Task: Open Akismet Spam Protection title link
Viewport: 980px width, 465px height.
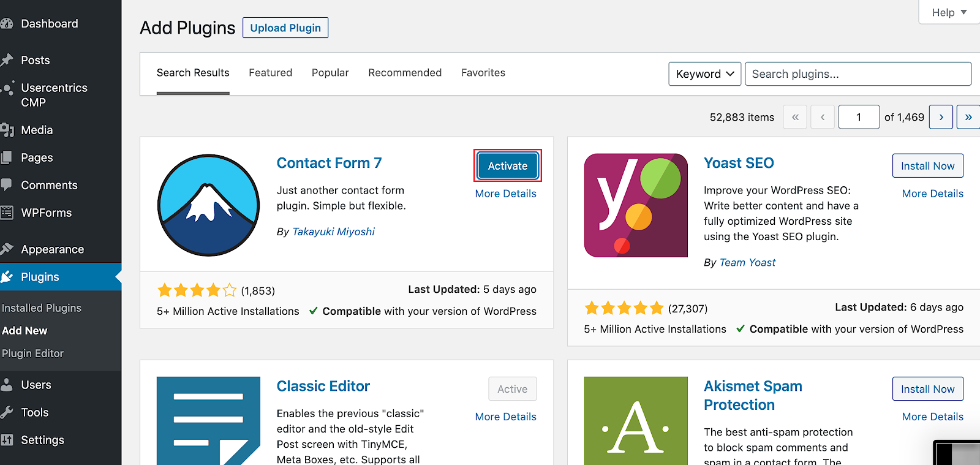Action: point(753,395)
